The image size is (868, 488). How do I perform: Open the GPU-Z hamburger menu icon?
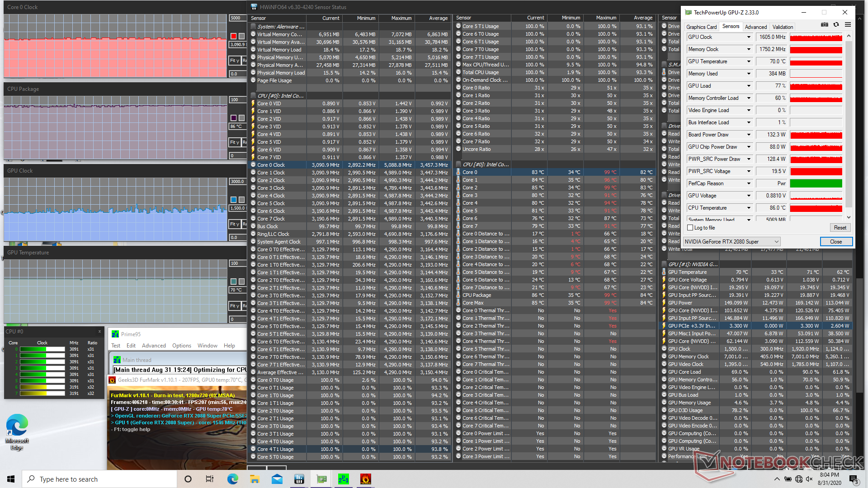(x=848, y=25)
